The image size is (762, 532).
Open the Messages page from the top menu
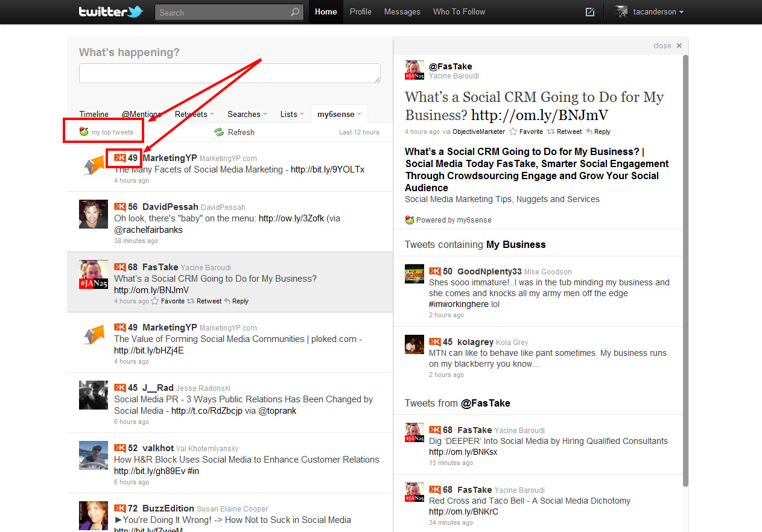point(402,12)
